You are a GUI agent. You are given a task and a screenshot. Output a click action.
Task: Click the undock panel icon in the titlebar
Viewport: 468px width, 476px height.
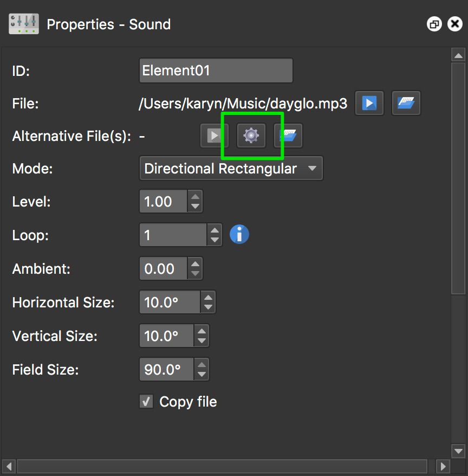434,24
